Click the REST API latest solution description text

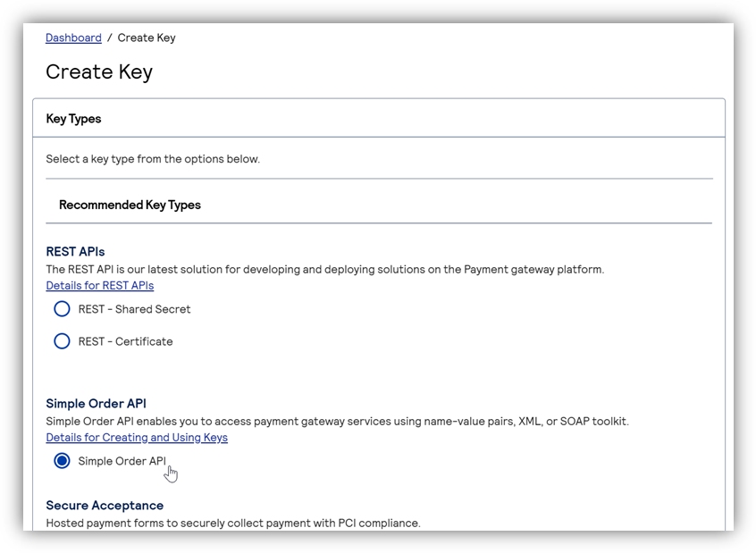pos(325,270)
